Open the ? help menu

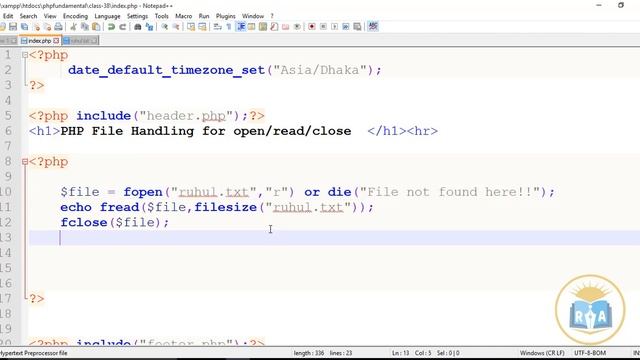(x=272, y=16)
